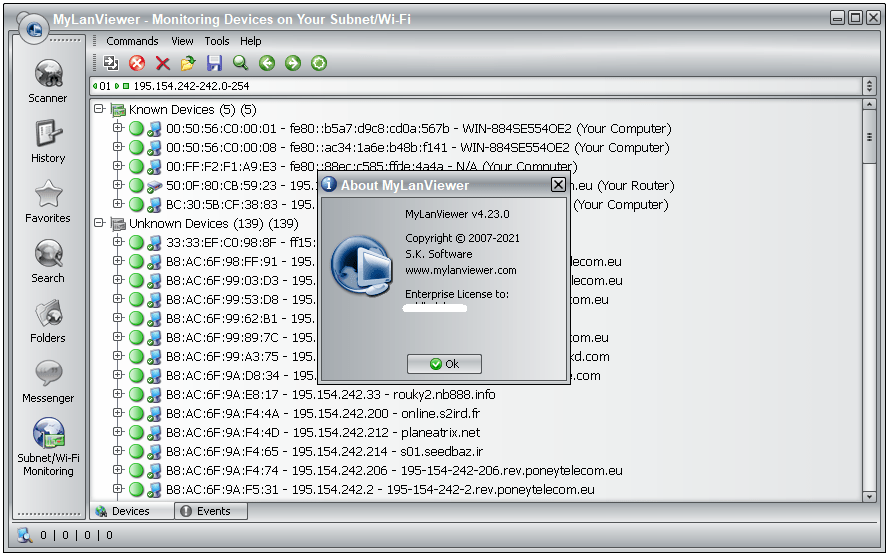Select the 195.154.242.206 device row
This screenshot has width=888, height=555.
(394, 471)
